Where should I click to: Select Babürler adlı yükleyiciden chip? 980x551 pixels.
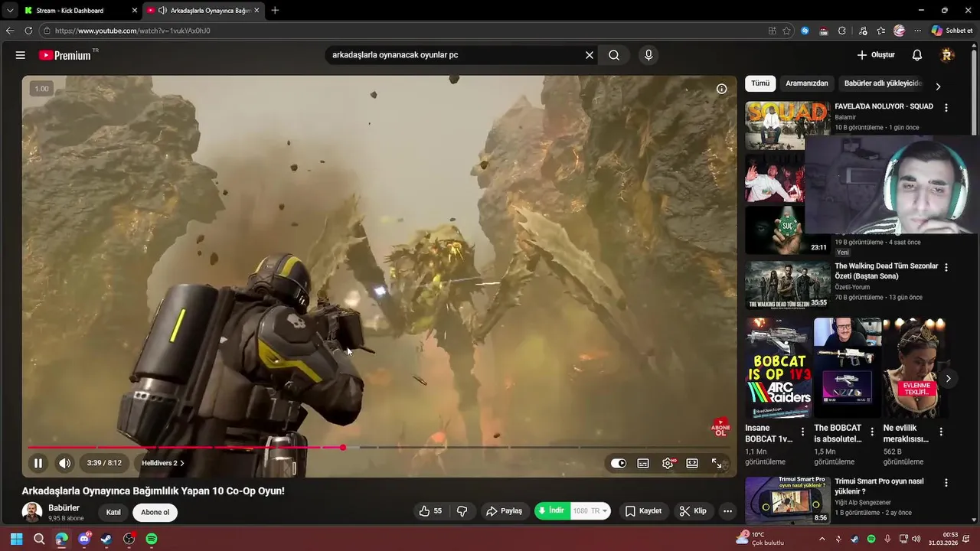883,83
